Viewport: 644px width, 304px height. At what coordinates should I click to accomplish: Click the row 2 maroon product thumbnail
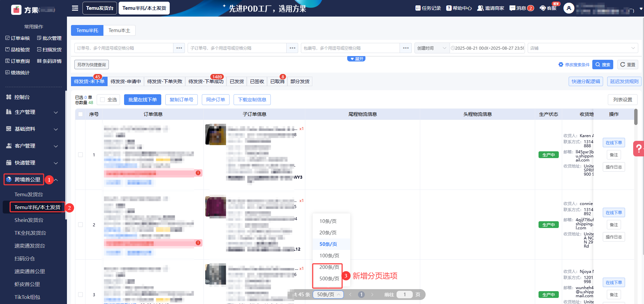[x=215, y=207]
